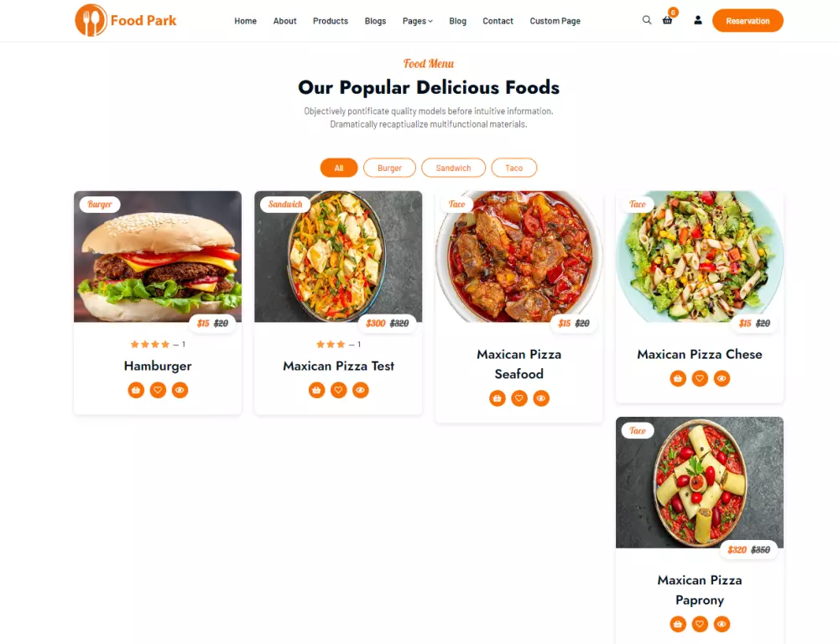This screenshot has width=839, height=644.
Task: Add Maxican Pizza Test to wishlist
Action: pos(338,390)
